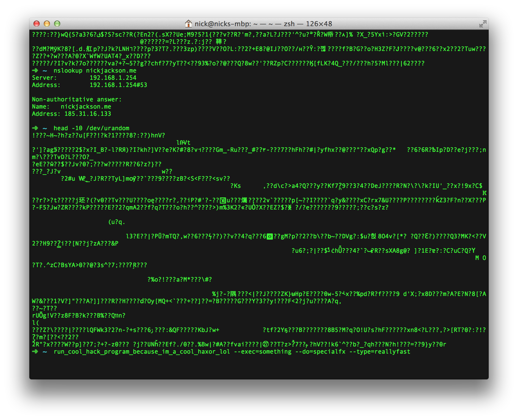Click the red close window button
The image size is (518, 420).
(x=37, y=24)
